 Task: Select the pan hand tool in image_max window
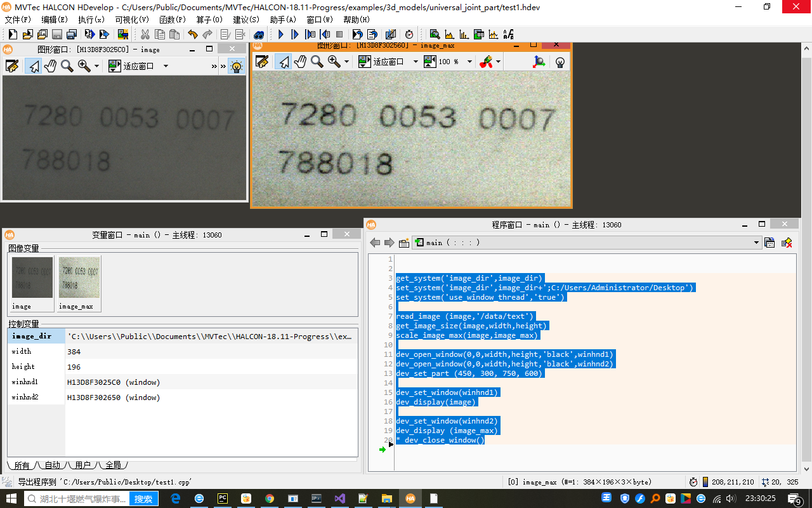[x=301, y=62]
